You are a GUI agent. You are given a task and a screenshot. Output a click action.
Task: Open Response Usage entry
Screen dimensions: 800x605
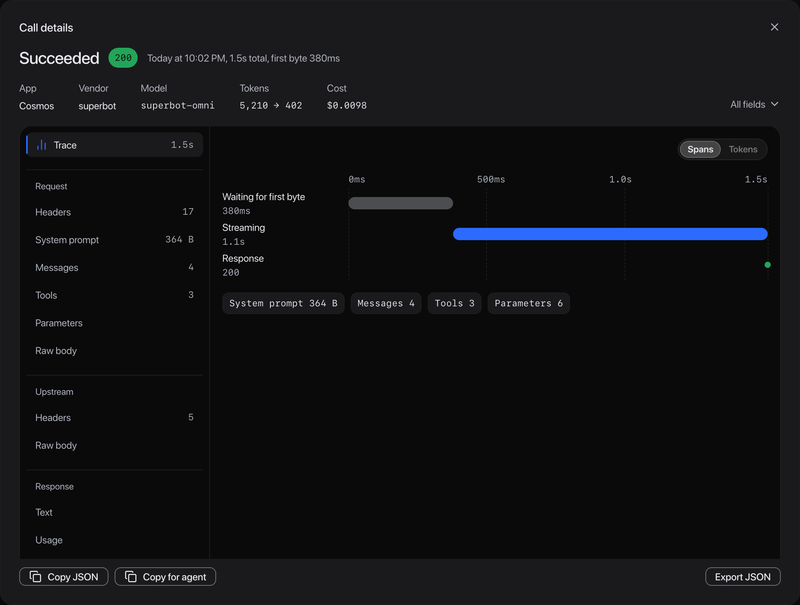coord(114,540)
